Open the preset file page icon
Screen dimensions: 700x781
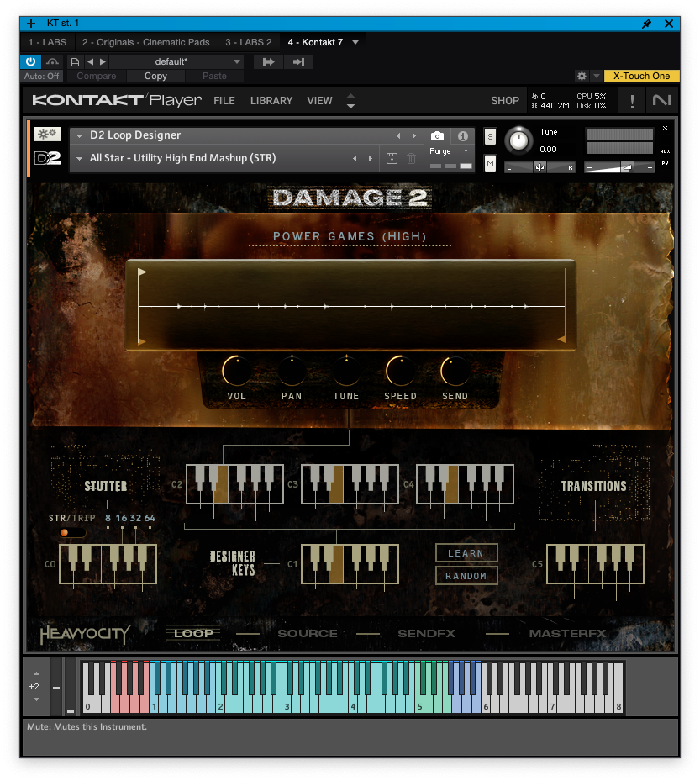tap(75, 61)
